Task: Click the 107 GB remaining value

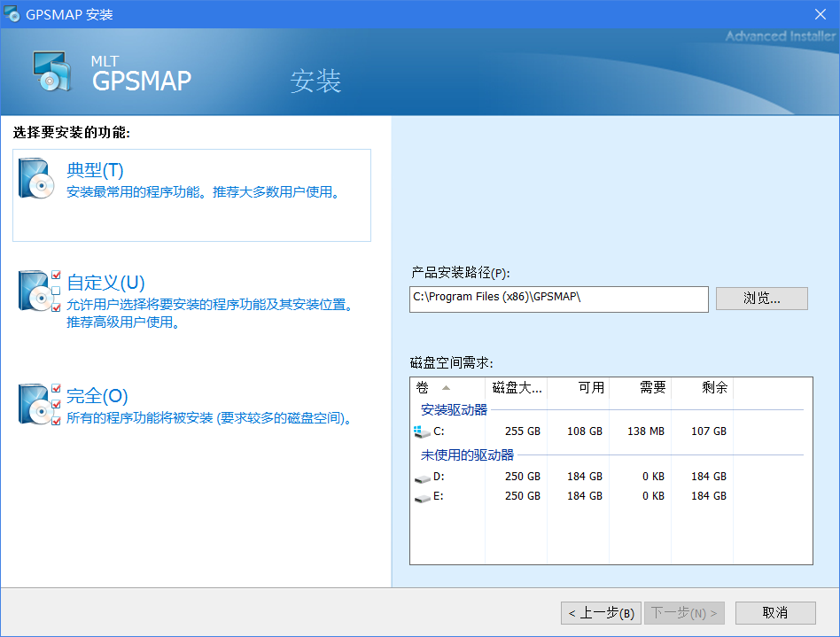Action: coord(708,431)
